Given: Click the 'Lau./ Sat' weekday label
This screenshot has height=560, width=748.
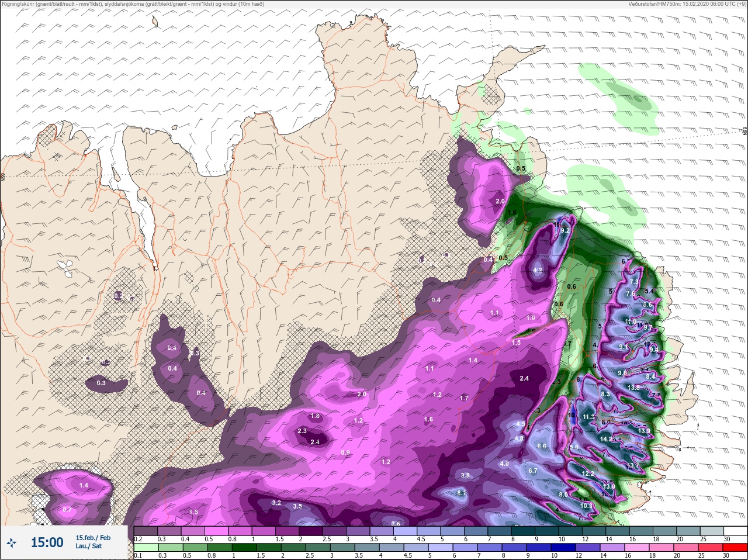Looking at the screenshot, I should pyautogui.click(x=88, y=546).
